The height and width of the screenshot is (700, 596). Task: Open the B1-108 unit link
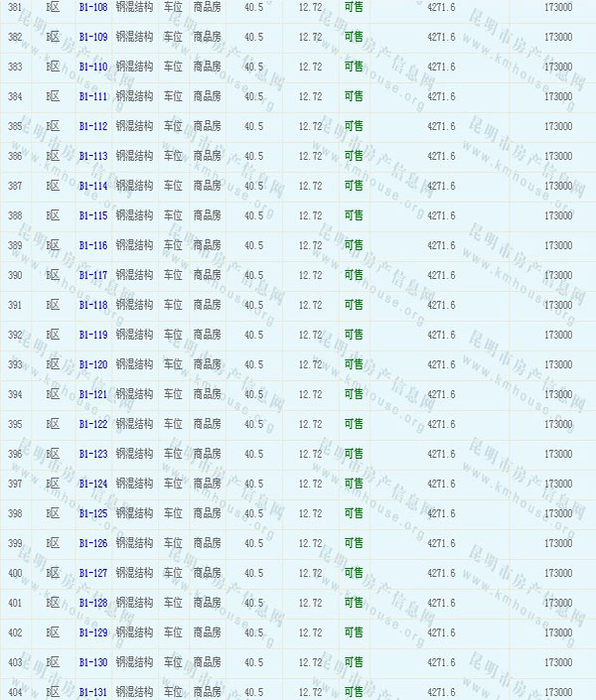tap(93, 7)
